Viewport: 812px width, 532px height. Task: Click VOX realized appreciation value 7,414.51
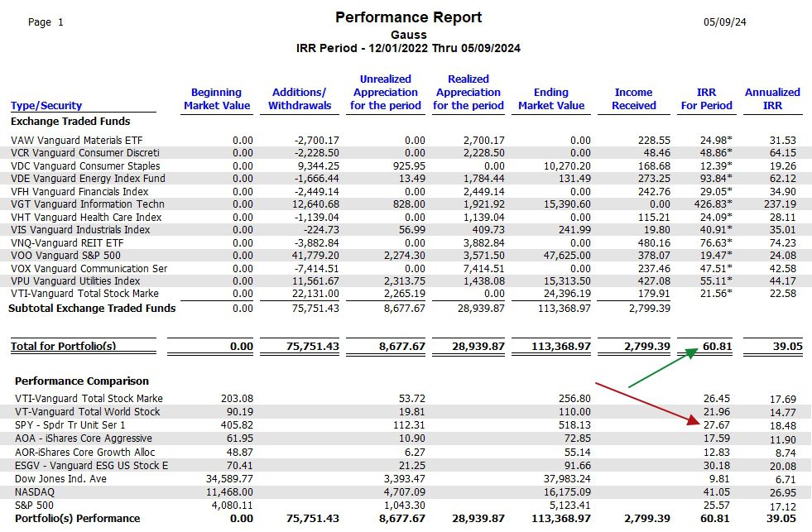[483, 269]
